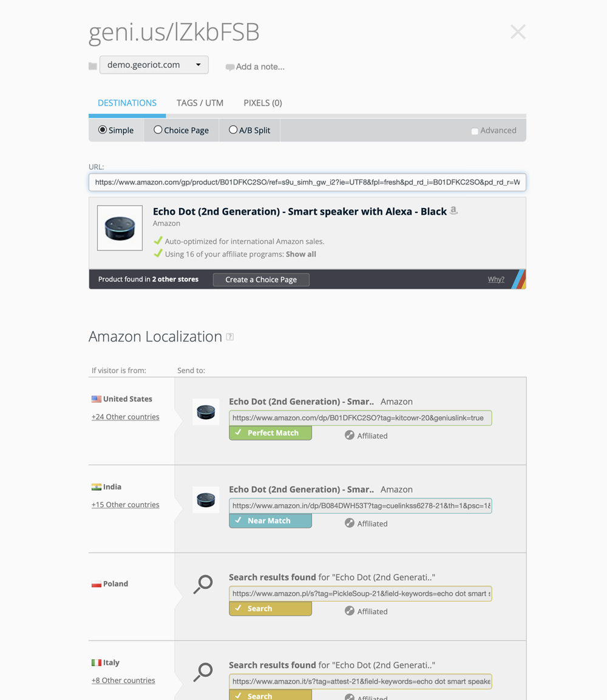Choose the A/B Split radio option

(x=233, y=130)
